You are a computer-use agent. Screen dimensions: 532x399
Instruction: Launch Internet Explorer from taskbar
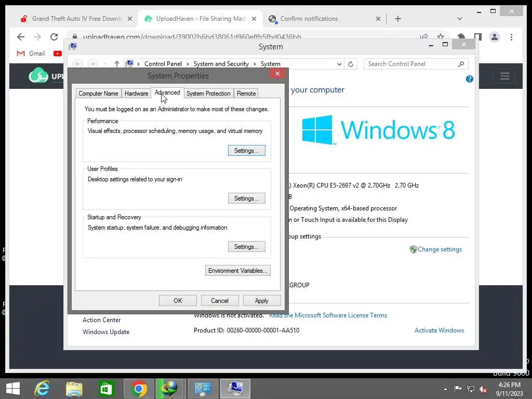tap(42, 389)
